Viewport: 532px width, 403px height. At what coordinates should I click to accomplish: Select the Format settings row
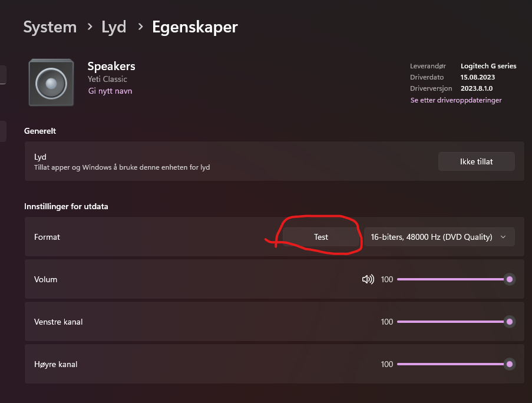[275, 237]
